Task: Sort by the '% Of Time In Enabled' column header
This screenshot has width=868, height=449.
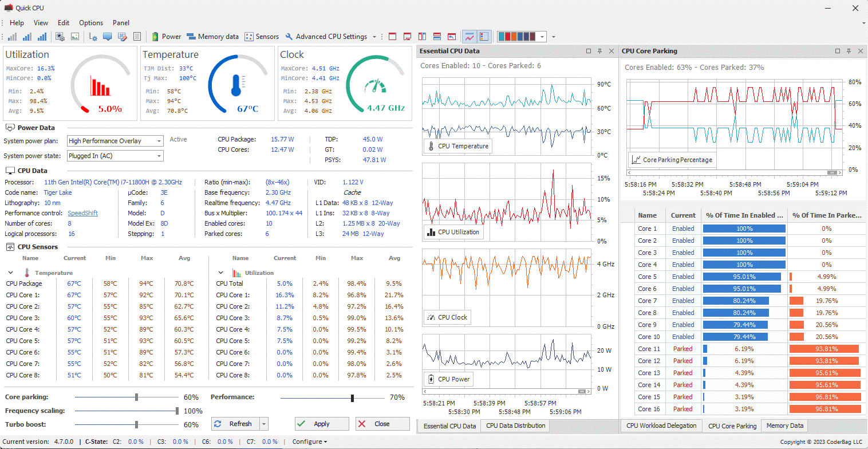Action: [744, 215]
